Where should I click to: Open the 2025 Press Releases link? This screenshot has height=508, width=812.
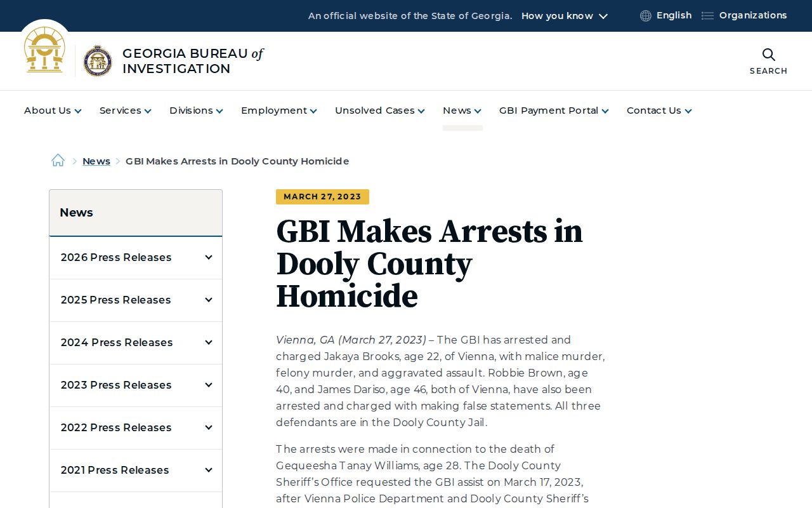coord(116,300)
